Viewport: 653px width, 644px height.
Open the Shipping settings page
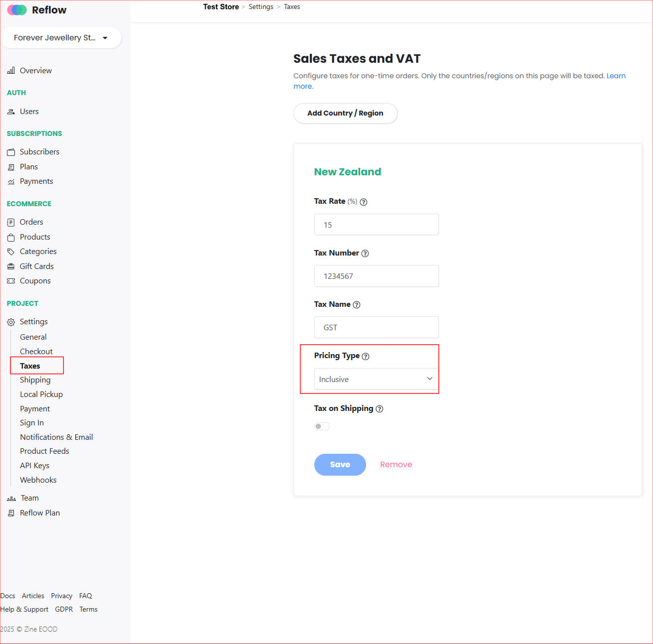pyautogui.click(x=35, y=380)
